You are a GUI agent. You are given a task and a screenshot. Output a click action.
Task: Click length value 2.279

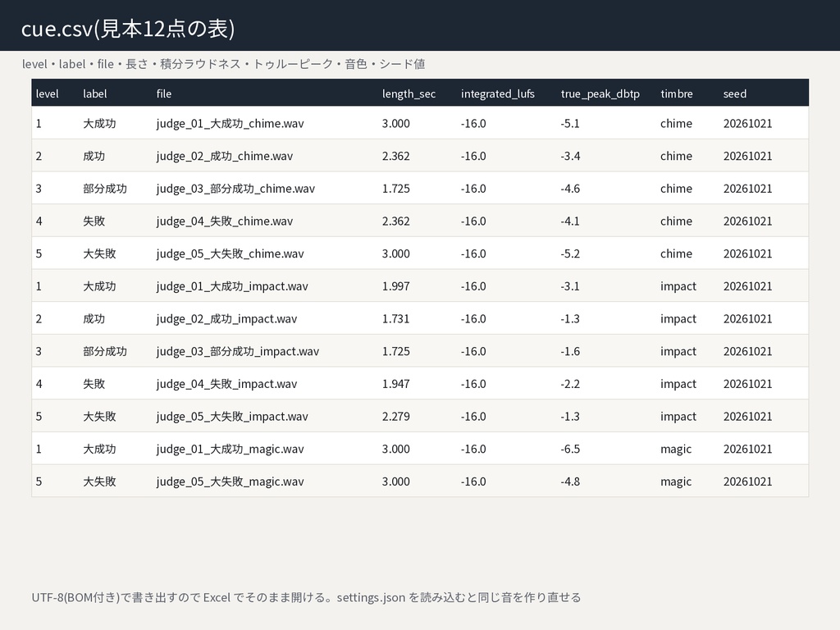coord(396,417)
